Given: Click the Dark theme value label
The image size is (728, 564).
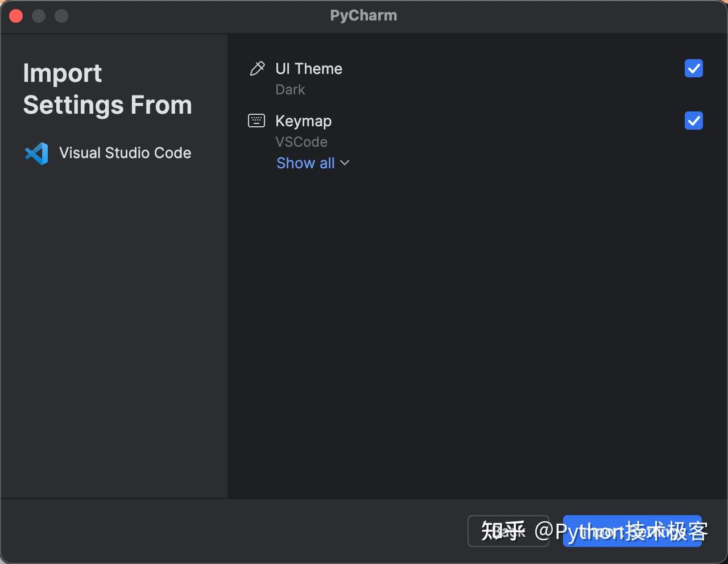Looking at the screenshot, I should coord(290,89).
